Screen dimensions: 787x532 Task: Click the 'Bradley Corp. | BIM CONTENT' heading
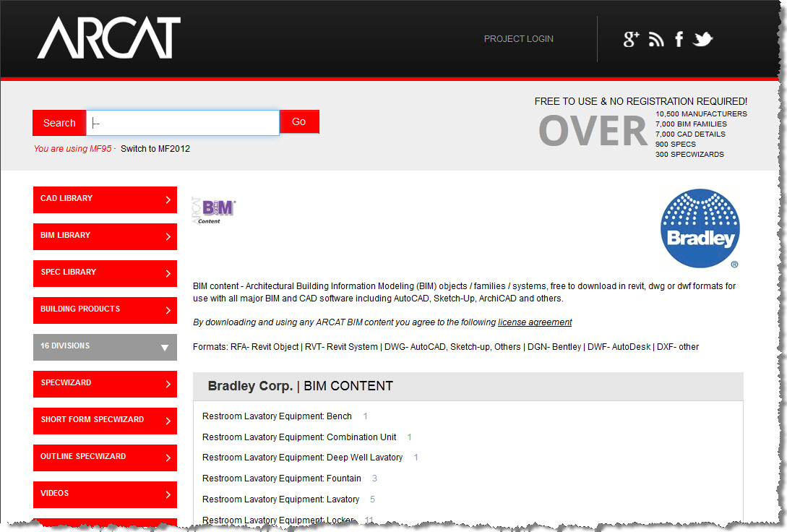coord(300,386)
